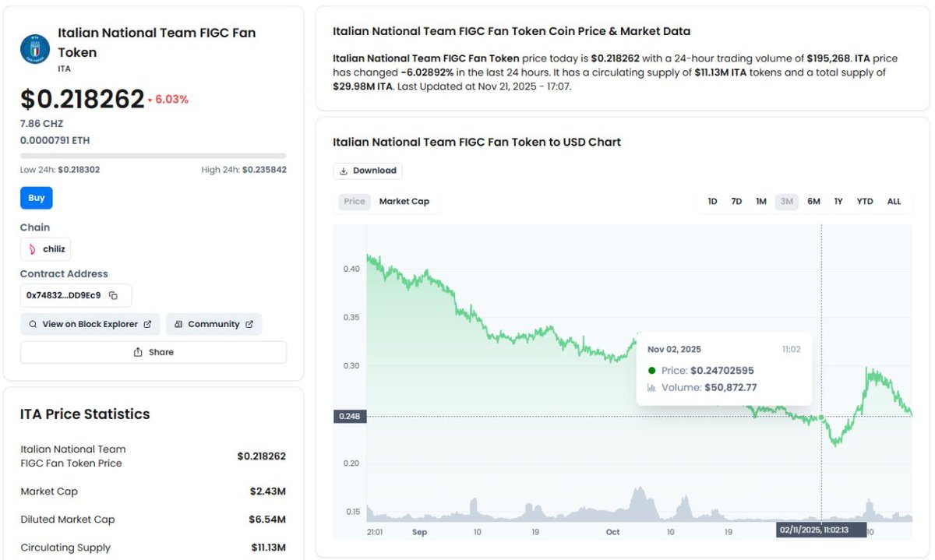Click the 0.0000791 ETH conversion value
This screenshot has width=935, height=560.
click(55, 141)
